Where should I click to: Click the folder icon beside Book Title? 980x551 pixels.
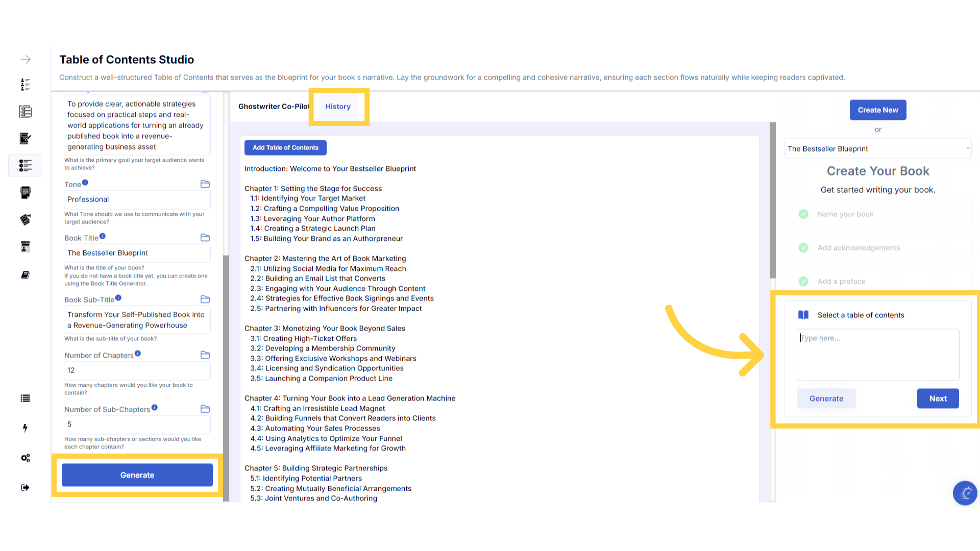205,238
